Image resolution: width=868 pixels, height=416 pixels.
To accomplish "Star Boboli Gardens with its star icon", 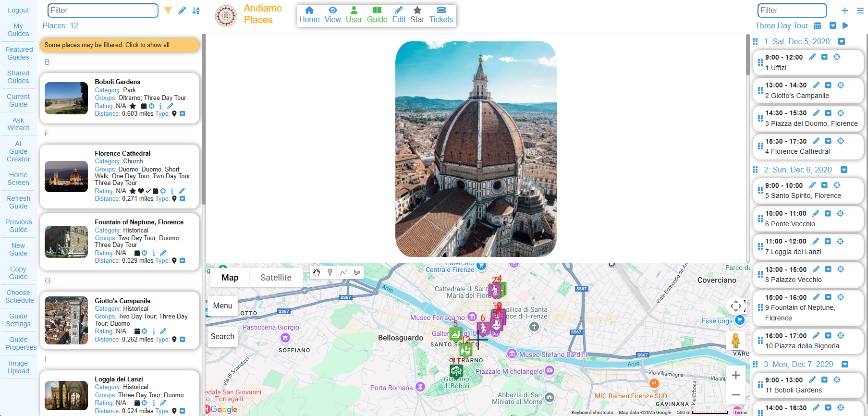I will (x=133, y=106).
